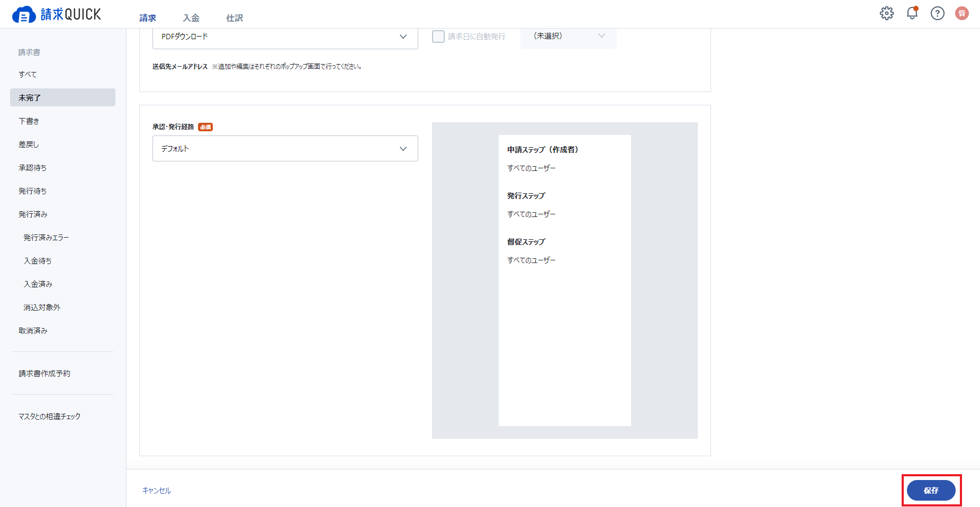Expand the PDFダウンロード dropdown
The height and width of the screenshot is (507, 980).
click(x=285, y=37)
